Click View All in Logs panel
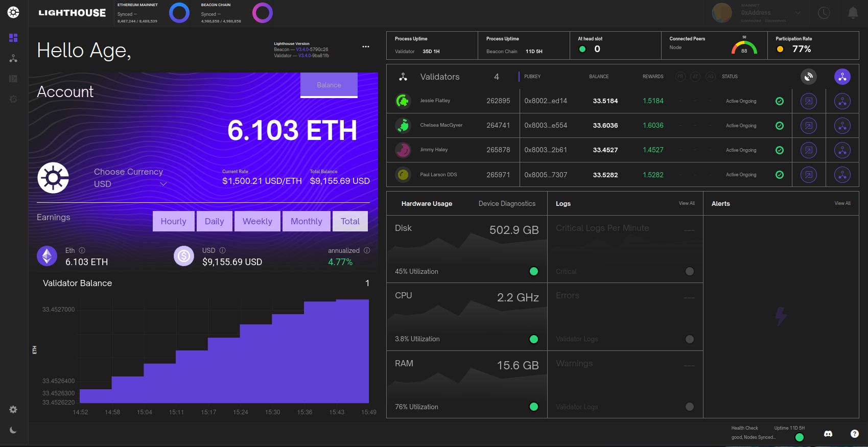The width and height of the screenshot is (868, 447). pos(687,203)
